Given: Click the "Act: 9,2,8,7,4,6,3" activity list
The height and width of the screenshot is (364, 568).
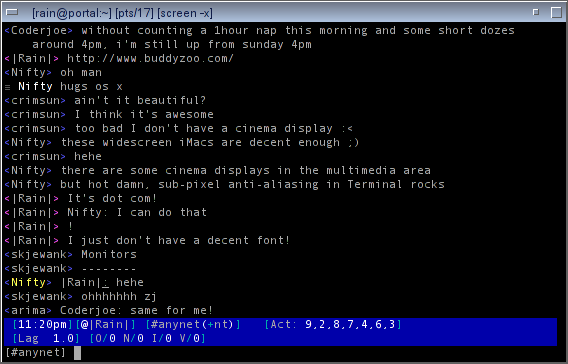Looking at the screenshot, I should coord(333,324).
